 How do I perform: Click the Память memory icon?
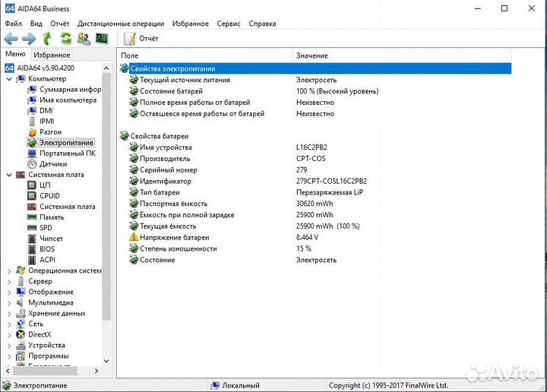[32, 217]
